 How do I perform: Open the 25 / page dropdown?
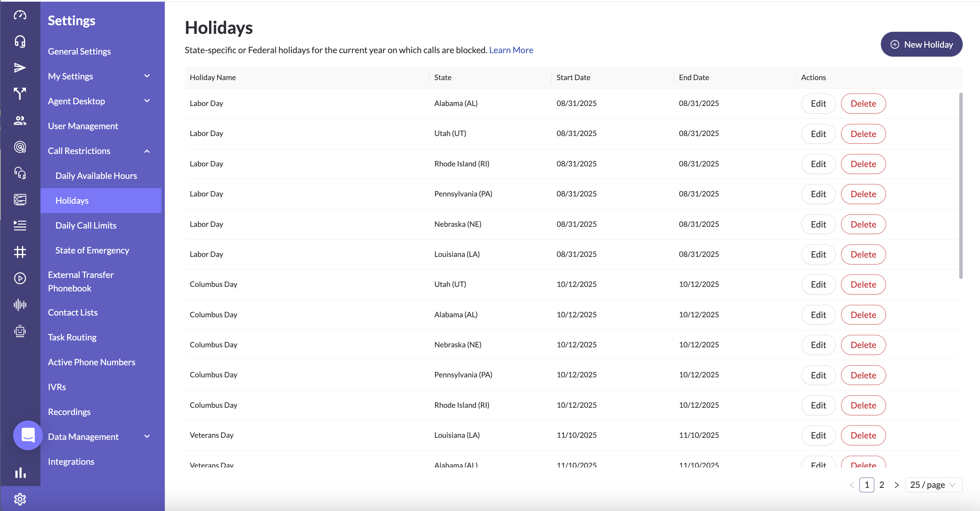pos(933,485)
